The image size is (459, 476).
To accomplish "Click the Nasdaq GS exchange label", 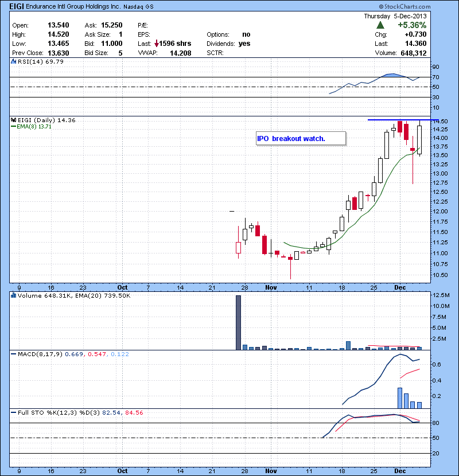I will coord(138,7).
